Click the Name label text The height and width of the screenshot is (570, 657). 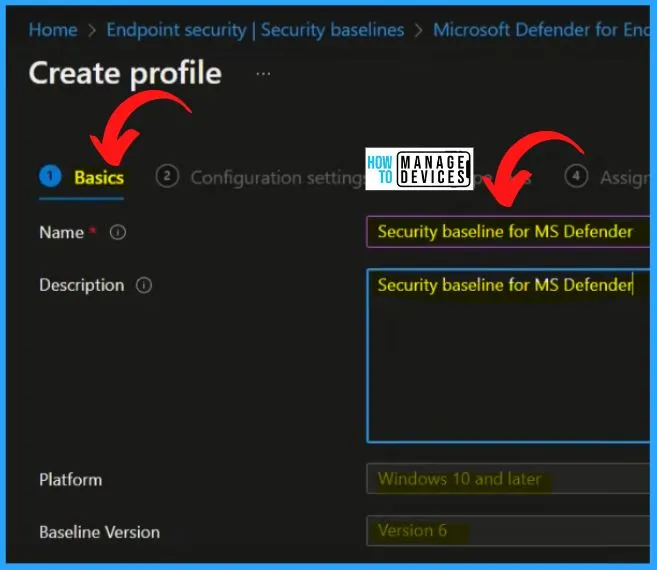click(62, 232)
